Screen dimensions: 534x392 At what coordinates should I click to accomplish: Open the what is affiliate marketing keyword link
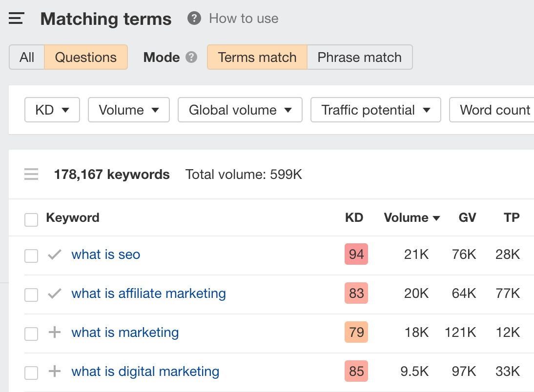[148, 294]
